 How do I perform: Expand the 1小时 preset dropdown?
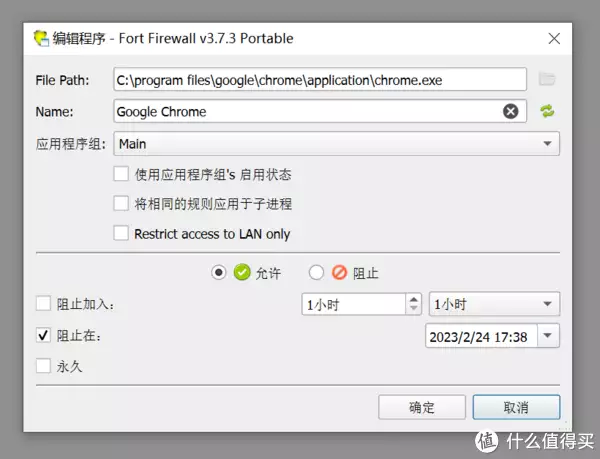[494, 304]
